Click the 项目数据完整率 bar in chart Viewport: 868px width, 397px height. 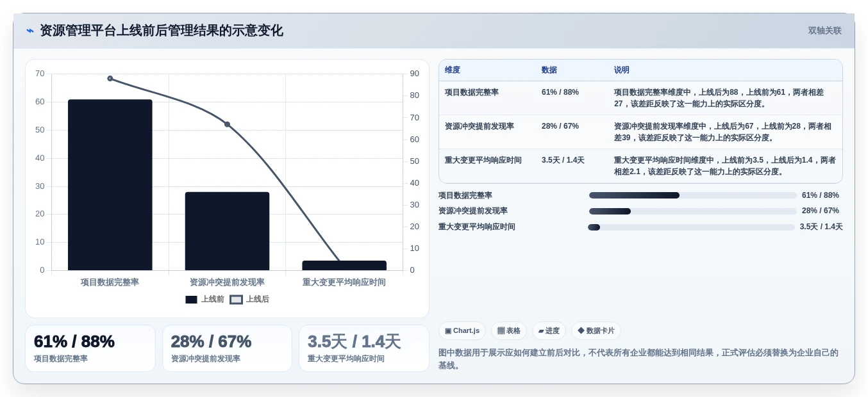tap(110, 185)
